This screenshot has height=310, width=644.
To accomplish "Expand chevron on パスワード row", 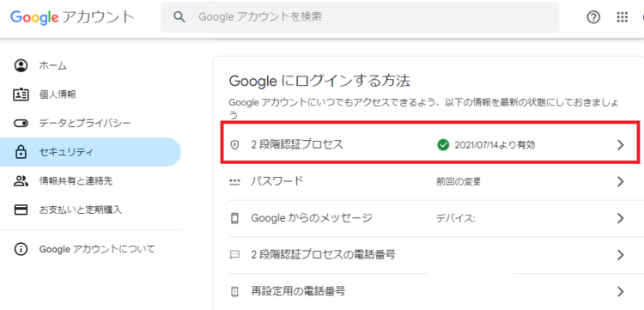I will tap(621, 181).
